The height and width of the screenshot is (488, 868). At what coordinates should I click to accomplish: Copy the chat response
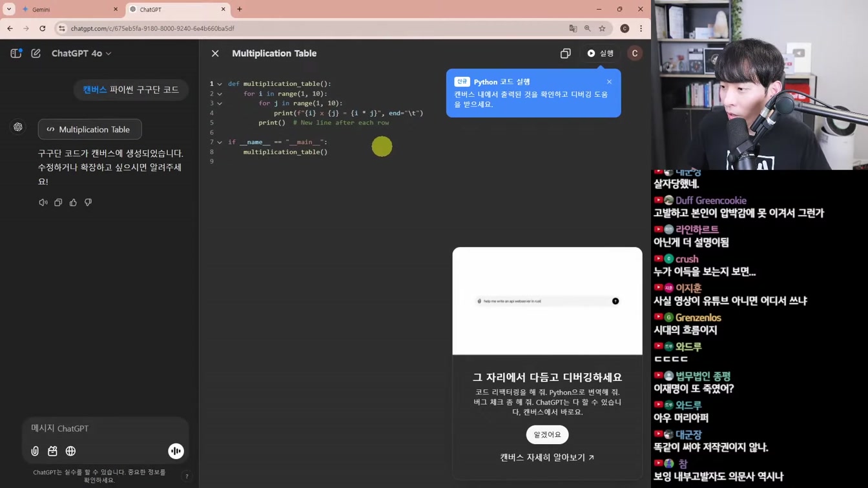point(58,203)
